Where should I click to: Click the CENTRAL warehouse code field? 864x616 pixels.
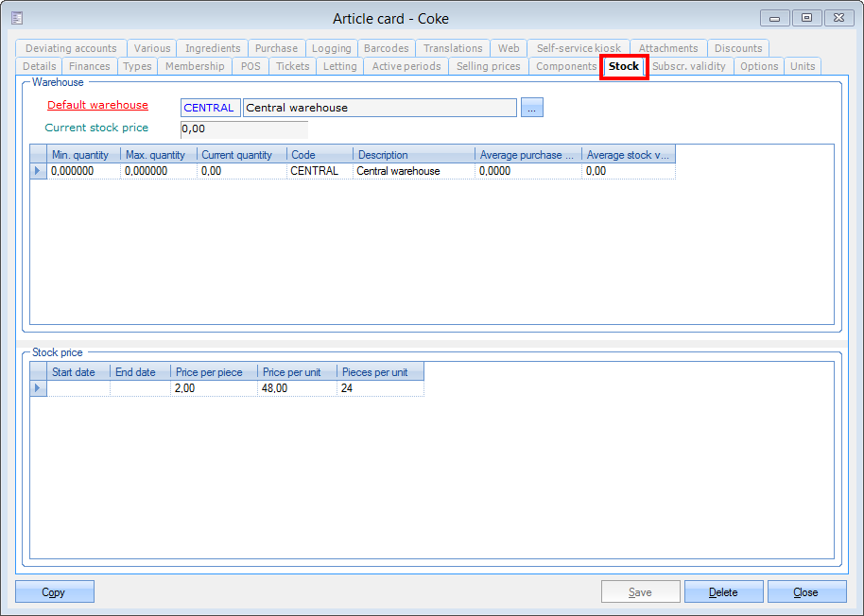pyautogui.click(x=209, y=108)
